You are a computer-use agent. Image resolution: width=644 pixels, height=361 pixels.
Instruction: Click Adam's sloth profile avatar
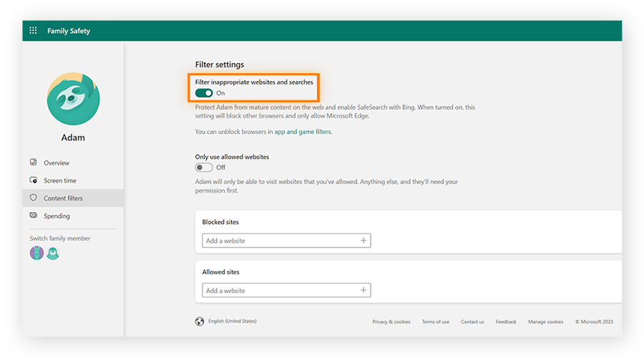pos(73,99)
